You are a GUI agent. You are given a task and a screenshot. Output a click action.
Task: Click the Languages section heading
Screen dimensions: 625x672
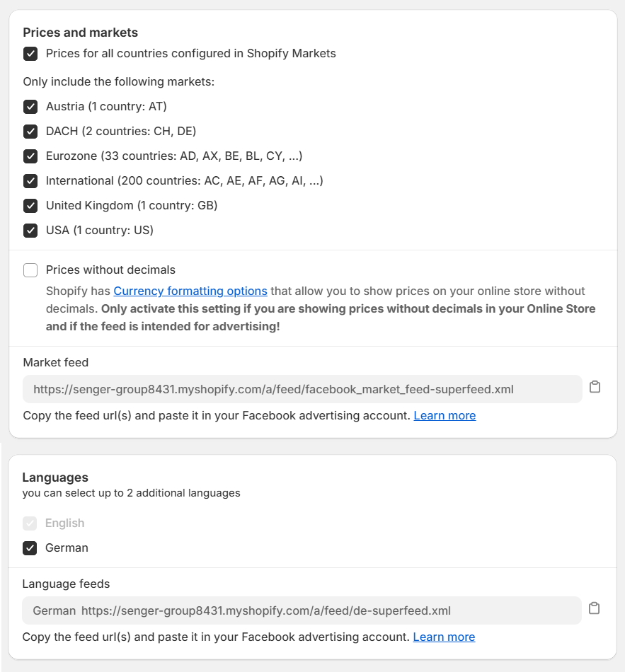(55, 477)
